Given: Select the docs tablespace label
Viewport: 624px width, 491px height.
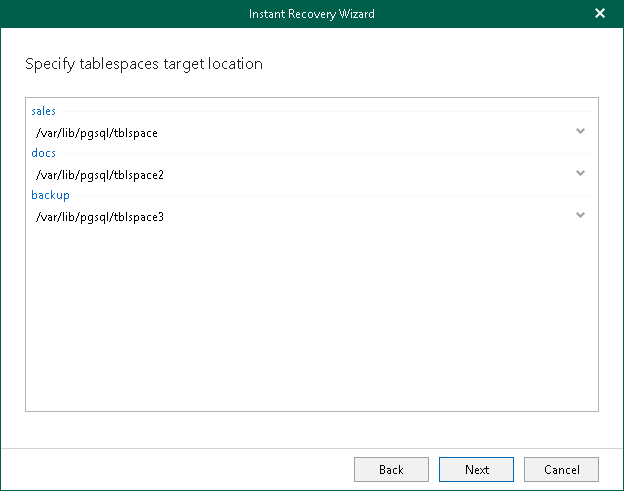Looking at the screenshot, I should pos(44,153).
